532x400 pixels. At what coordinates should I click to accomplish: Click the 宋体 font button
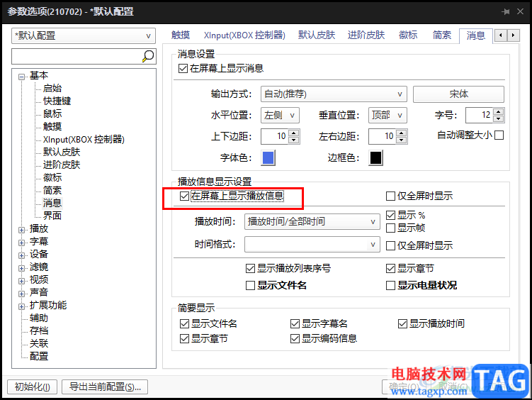coord(458,94)
